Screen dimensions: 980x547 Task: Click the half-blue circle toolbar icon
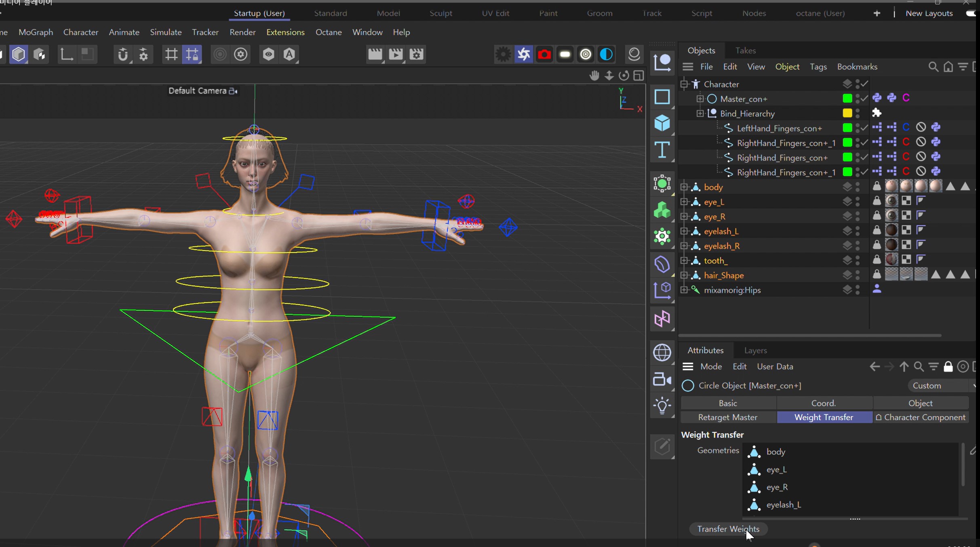[x=606, y=54]
